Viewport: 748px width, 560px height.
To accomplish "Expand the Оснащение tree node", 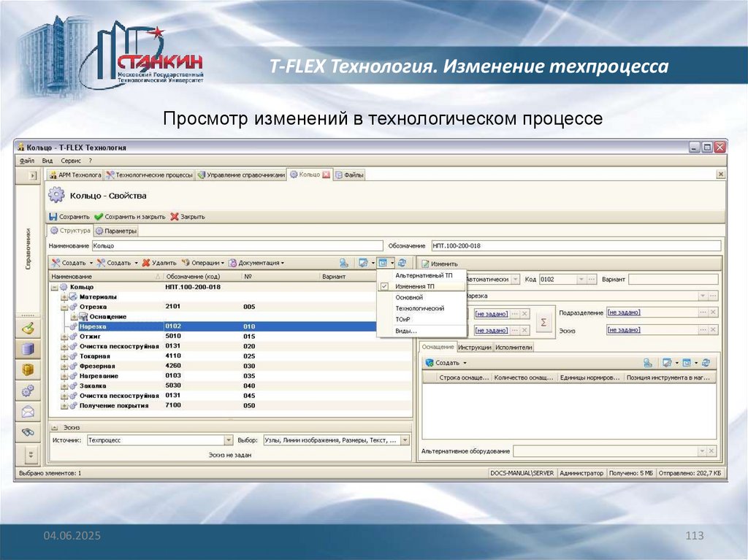I will click(74, 317).
